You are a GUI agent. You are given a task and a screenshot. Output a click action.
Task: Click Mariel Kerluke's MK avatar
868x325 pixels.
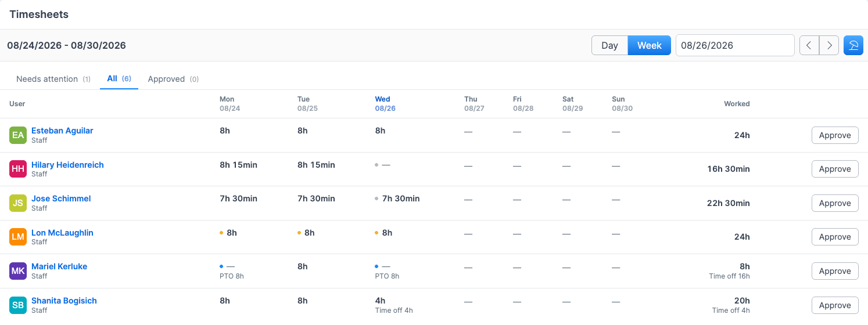[x=18, y=271]
